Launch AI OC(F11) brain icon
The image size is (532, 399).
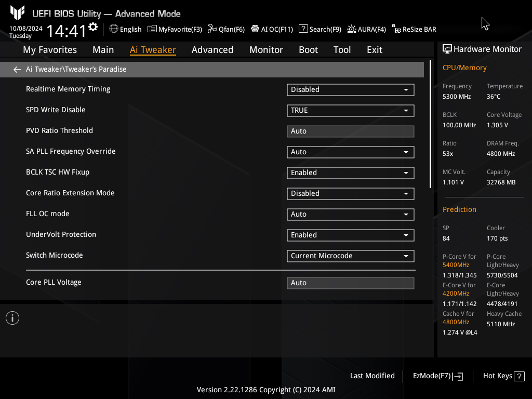(255, 29)
